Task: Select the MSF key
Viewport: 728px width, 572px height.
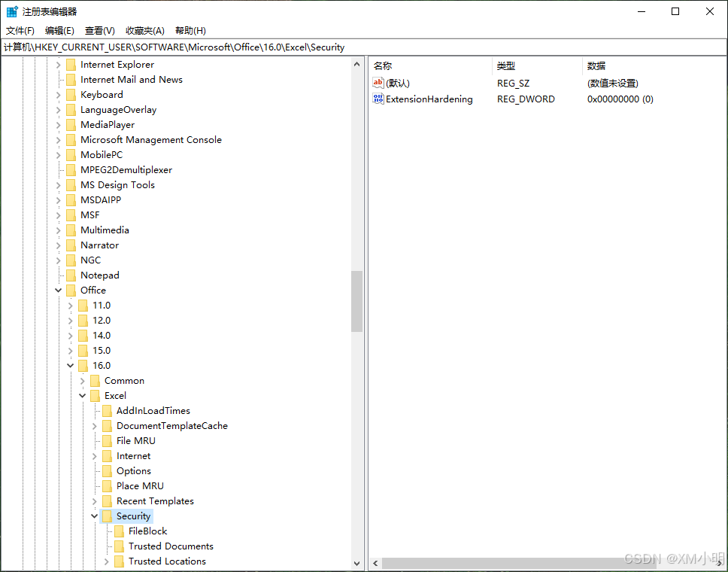Action: pyautogui.click(x=90, y=215)
